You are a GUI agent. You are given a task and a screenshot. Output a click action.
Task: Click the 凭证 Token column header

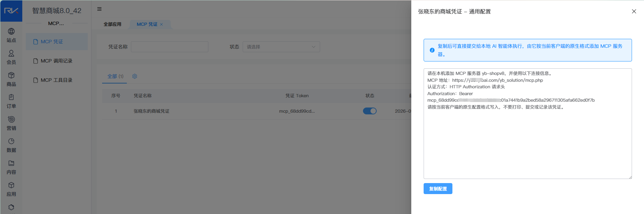297,96
